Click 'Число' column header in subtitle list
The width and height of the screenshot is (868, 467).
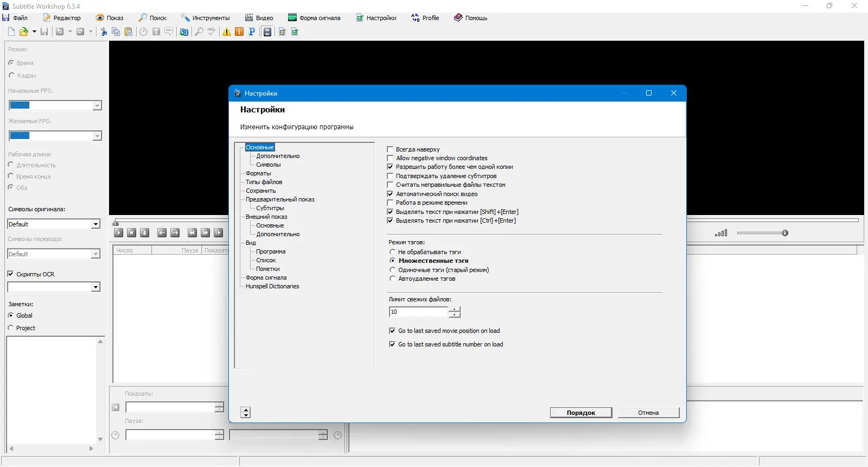132,250
